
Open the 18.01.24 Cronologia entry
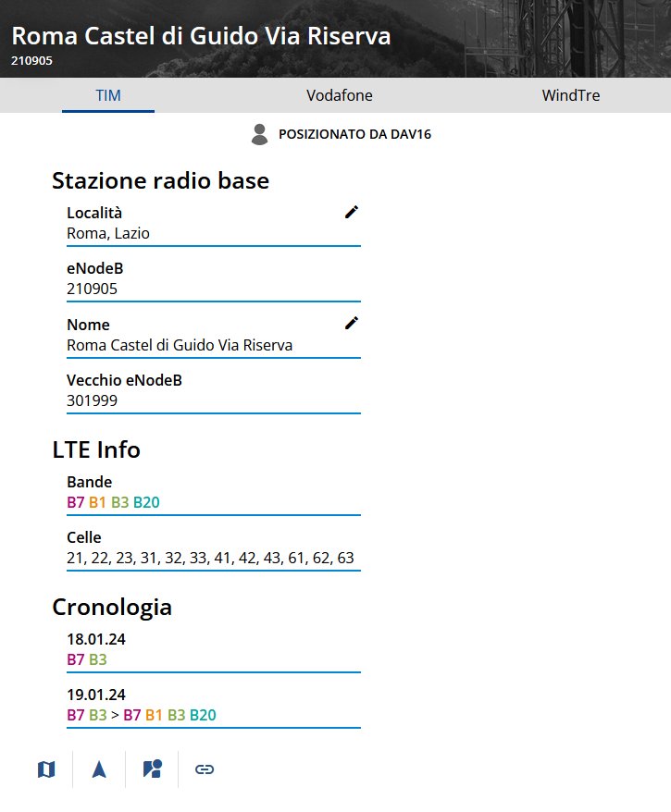214,649
